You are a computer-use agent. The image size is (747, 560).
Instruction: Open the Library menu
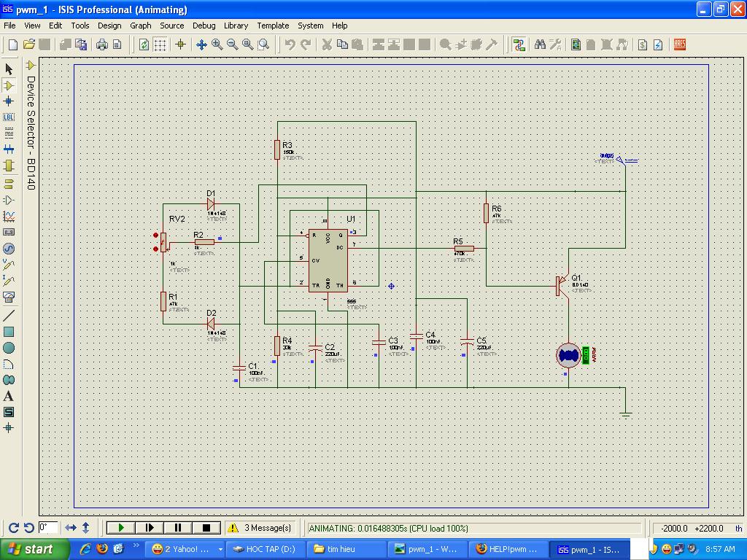point(236,26)
